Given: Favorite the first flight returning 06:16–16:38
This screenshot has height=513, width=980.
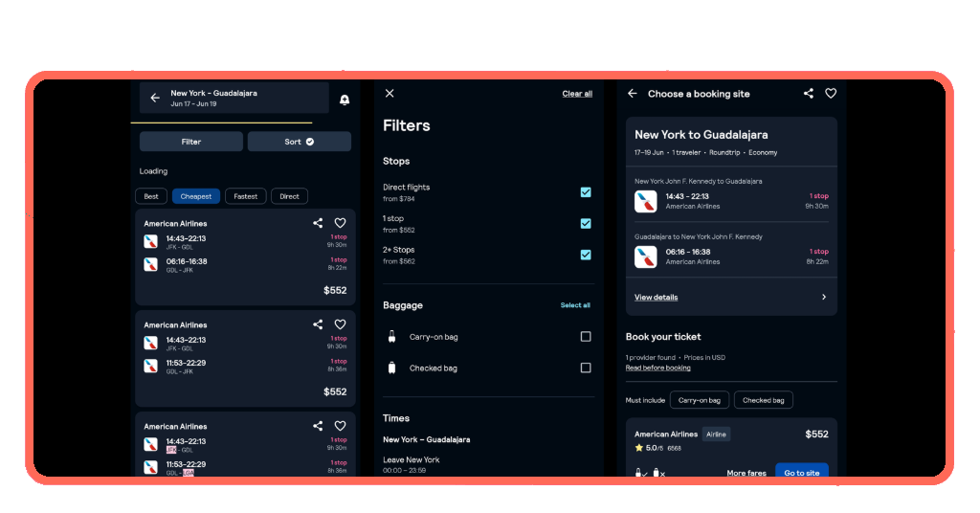Looking at the screenshot, I should pyautogui.click(x=340, y=223).
